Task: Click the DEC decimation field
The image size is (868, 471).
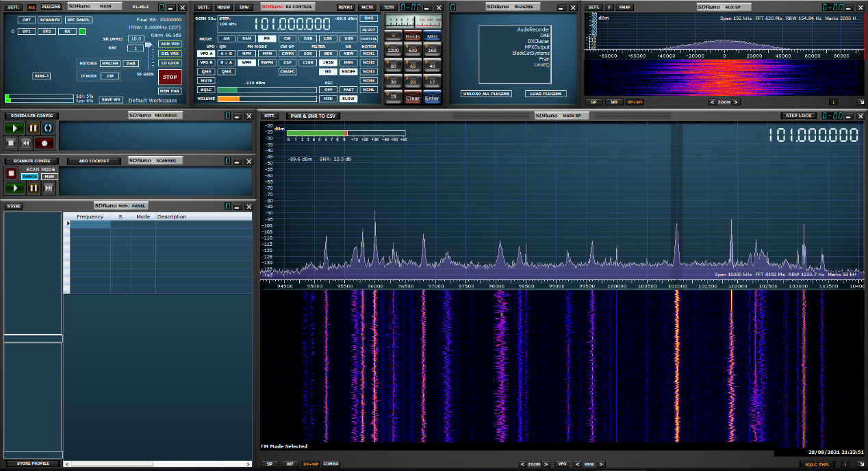Action: pos(136,48)
